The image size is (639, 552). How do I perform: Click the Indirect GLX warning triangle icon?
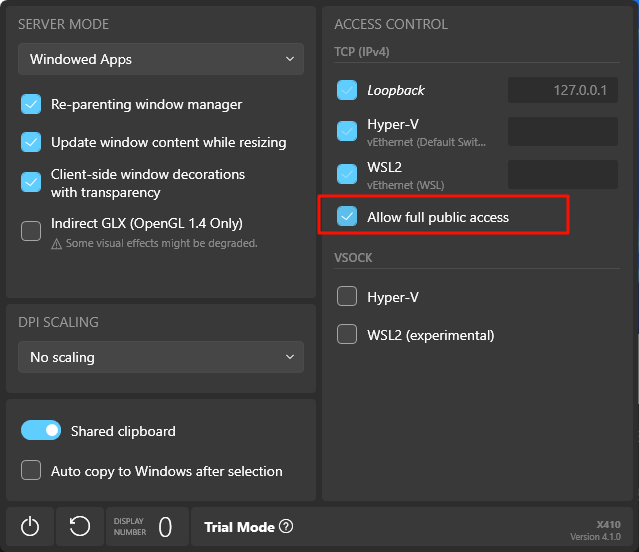[x=57, y=243]
